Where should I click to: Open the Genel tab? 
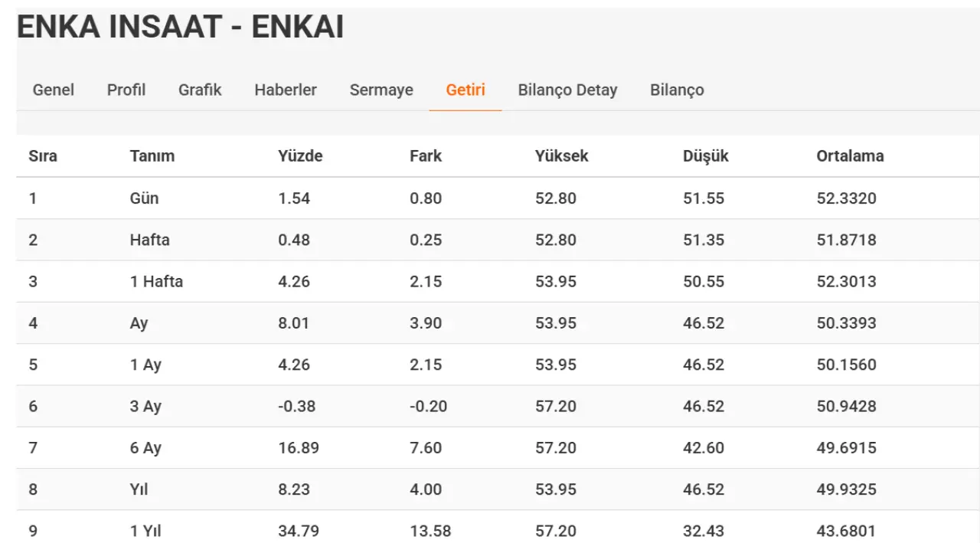pos(54,90)
